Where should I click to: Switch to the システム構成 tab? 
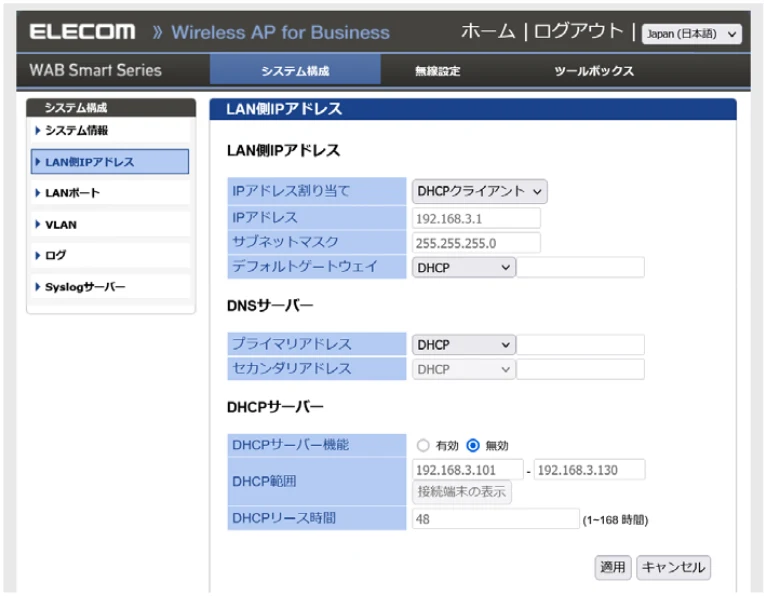tap(295, 70)
